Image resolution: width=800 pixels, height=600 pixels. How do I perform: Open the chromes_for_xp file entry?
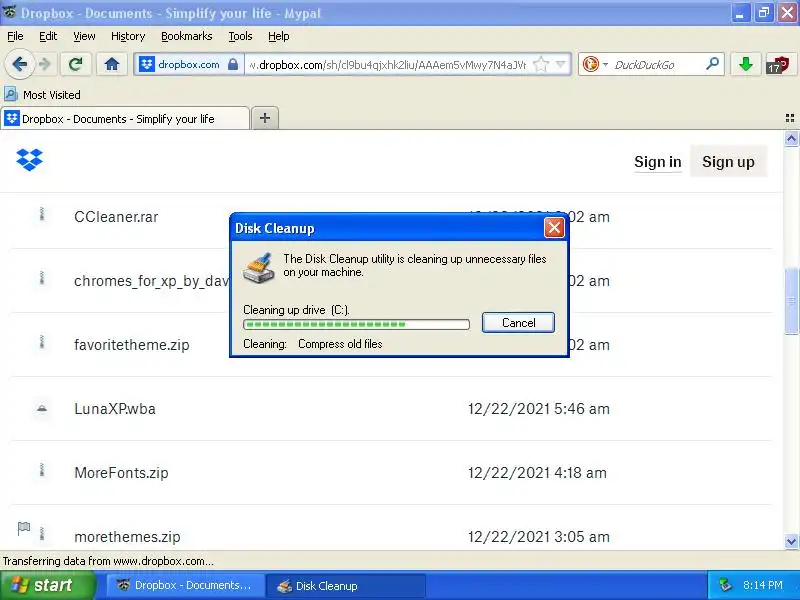click(152, 281)
